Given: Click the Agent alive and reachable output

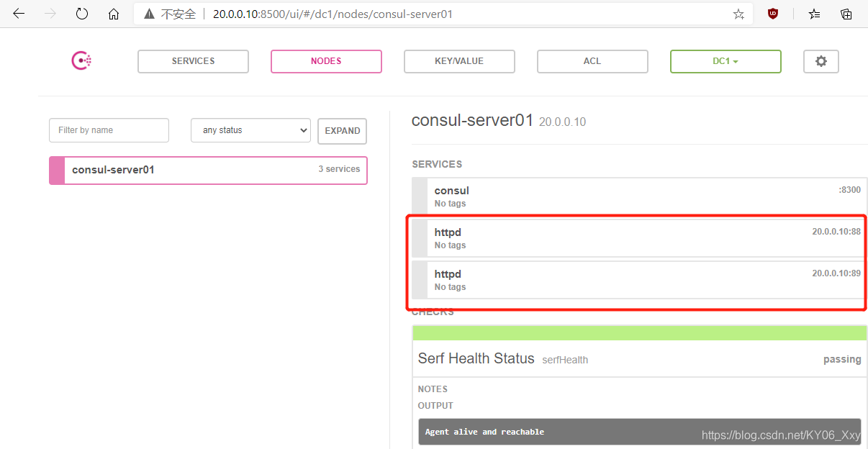Looking at the screenshot, I should 639,432.
